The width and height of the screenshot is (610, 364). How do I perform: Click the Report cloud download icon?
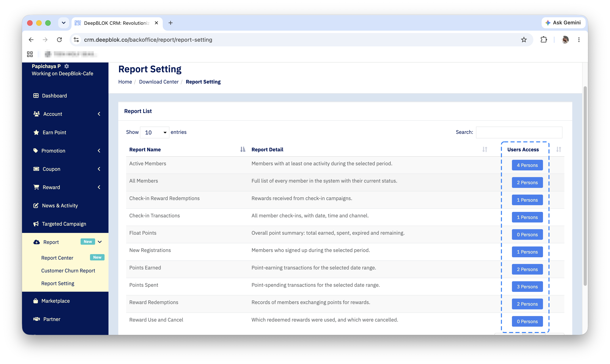(37, 242)
